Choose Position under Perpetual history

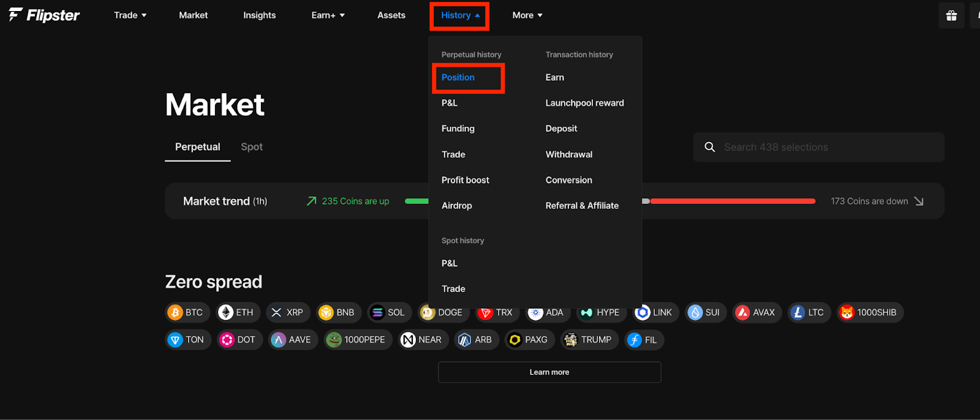tap(458, 78)
